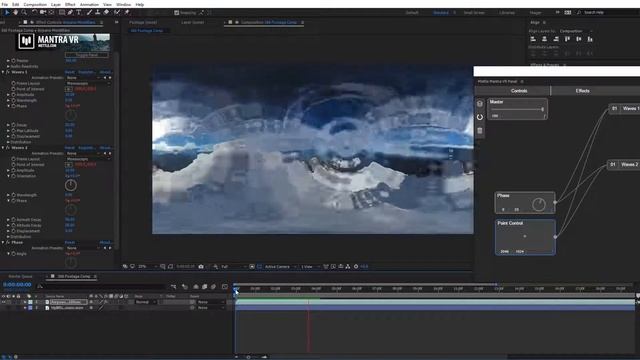The width and height of the screenshot is (640, 360).
Task: Select the Eraser tool
Action: (106, 13)
